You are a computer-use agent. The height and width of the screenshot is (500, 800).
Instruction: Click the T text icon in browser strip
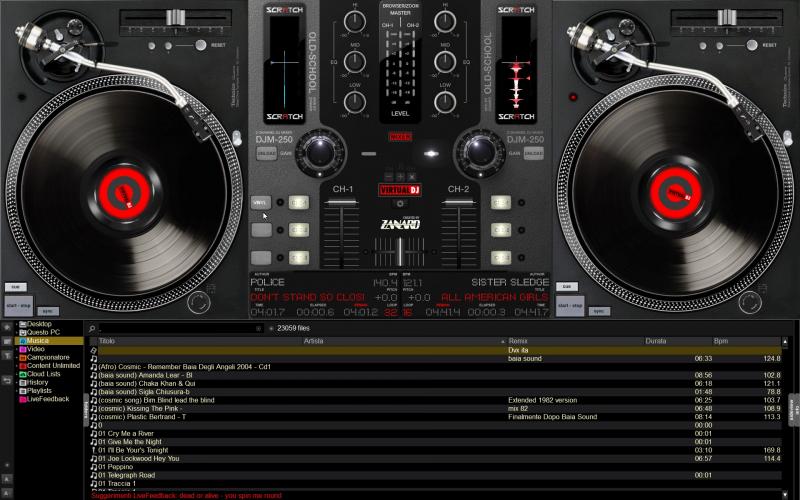(7, 355)
